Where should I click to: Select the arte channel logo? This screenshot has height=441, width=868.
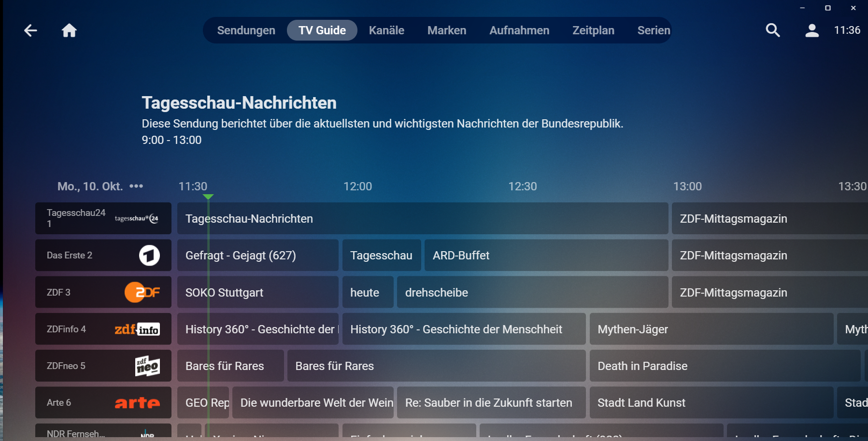137,403
